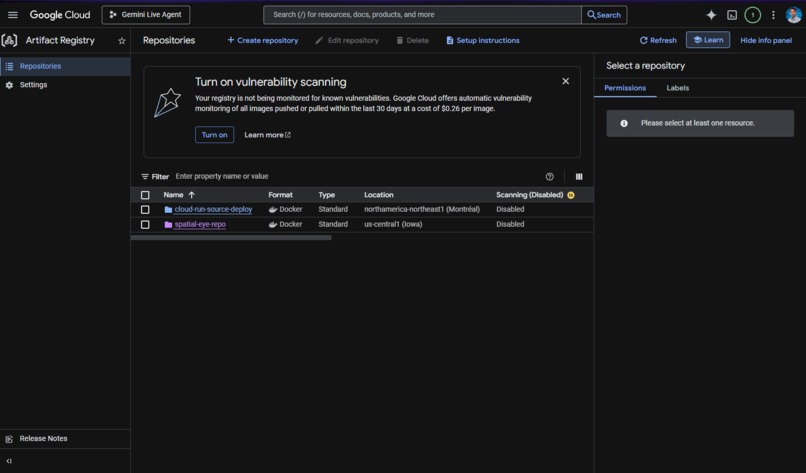Open Release Notes in the sidebar
Image resolution: width=806 pixels, height=473 pixels.
(x=44, y=439)
